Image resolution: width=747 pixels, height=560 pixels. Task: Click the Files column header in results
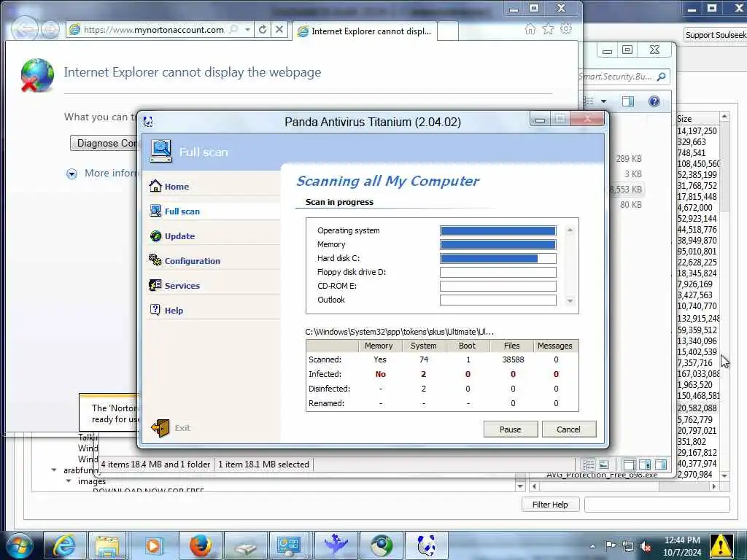tap(511, 346)
